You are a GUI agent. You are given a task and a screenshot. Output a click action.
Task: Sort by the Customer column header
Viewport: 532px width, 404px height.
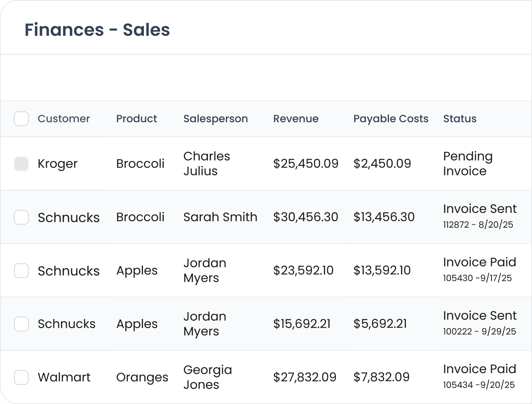coord(64,119)
